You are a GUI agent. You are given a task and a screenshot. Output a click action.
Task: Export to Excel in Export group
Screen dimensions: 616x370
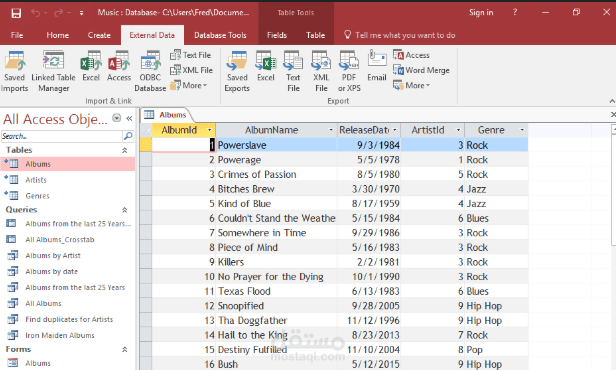click(266, 66)
